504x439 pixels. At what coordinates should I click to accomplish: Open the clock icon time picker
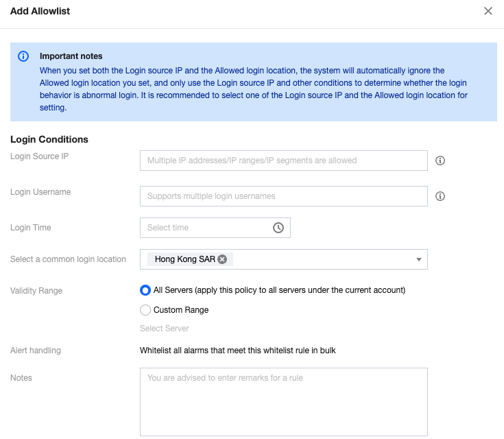click(x=278, y=228)
